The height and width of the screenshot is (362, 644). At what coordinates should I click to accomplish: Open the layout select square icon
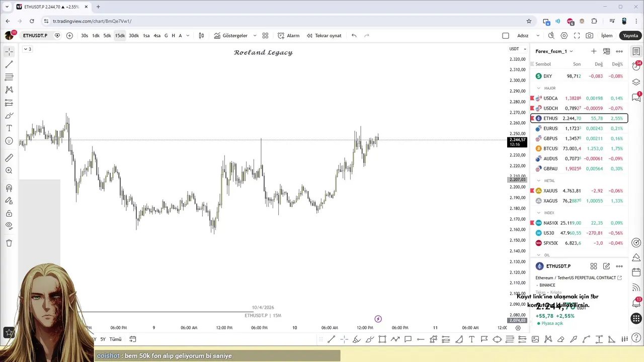[x=506, y=36]
